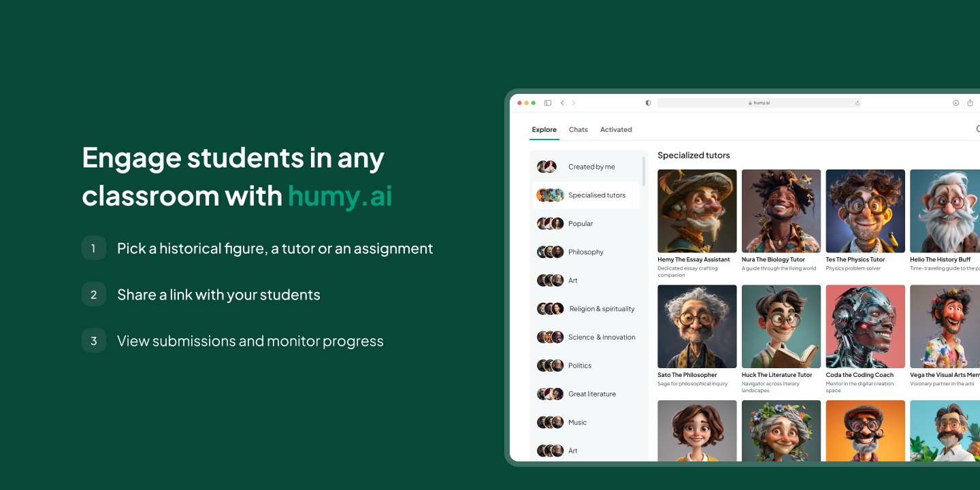The width and height of the screenshot is (980, 490).
Task: Reload the page with the refresh icon
Action: pos(857,103)
